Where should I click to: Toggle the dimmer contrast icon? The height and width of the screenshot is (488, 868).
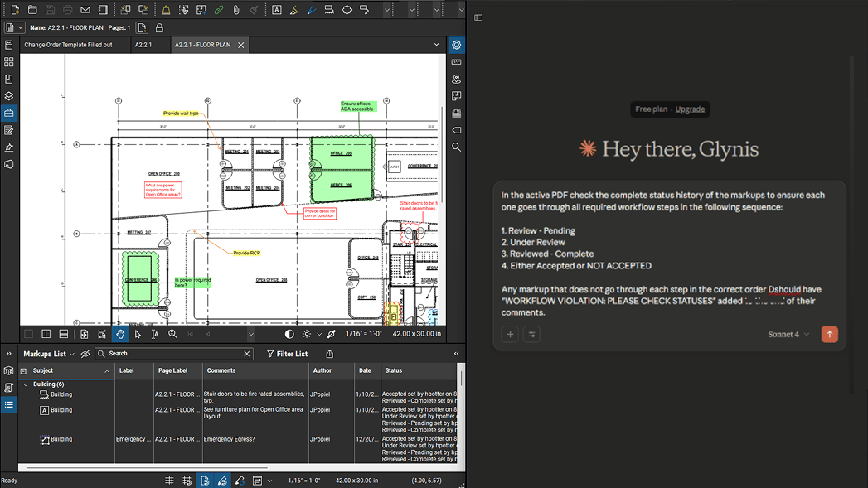[289, 334]
